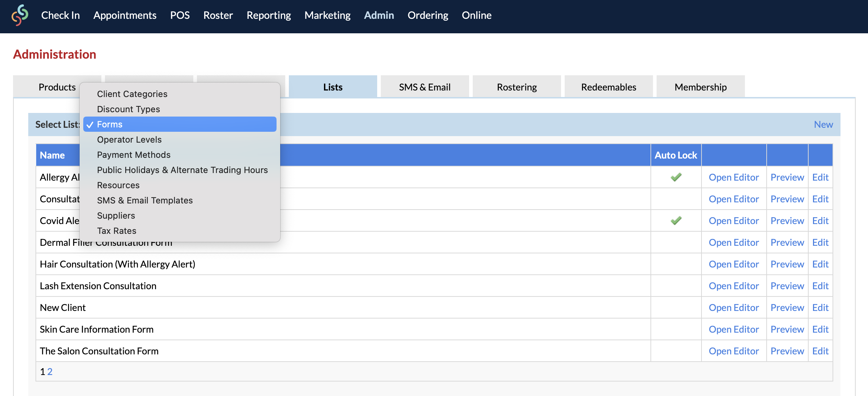
Task: Open Editor for Skin Care Information Form
Action: pos(734,329)
